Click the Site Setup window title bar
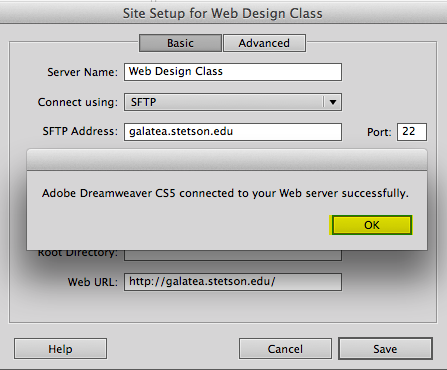The width and height of the screenshot is (447, 370). 223,13
